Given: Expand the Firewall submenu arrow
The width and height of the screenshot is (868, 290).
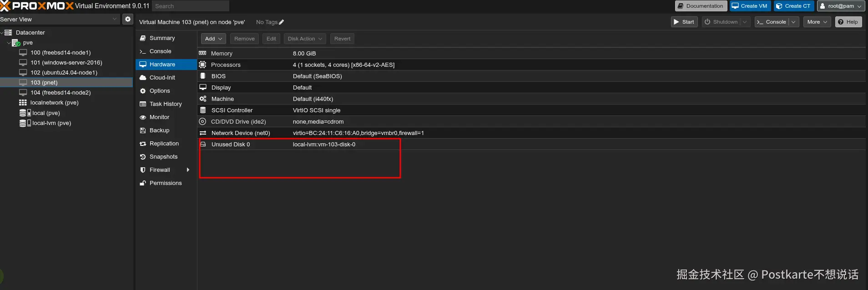Looking at the screenshot, I should [188, 170].
